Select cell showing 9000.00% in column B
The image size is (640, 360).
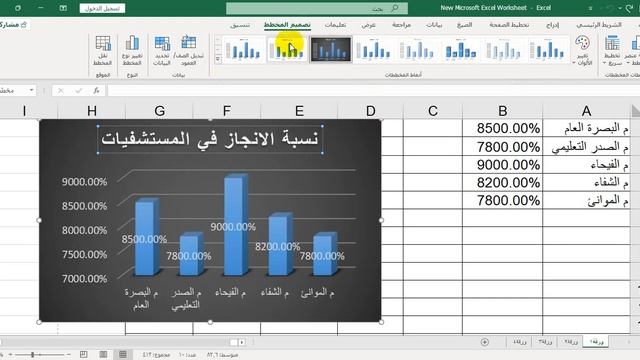point(502,164)
